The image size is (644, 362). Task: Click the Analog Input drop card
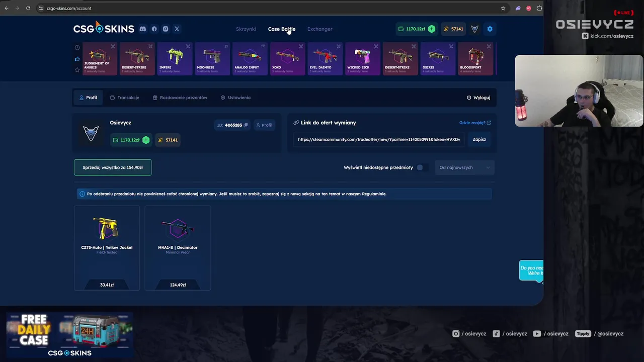250,59
